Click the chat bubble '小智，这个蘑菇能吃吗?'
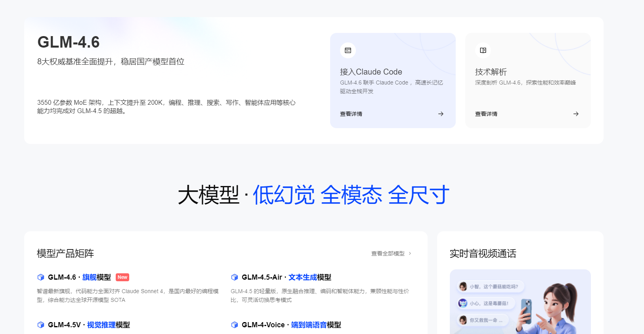This screenshot has height=334, width=644. [x=491, y=286]
